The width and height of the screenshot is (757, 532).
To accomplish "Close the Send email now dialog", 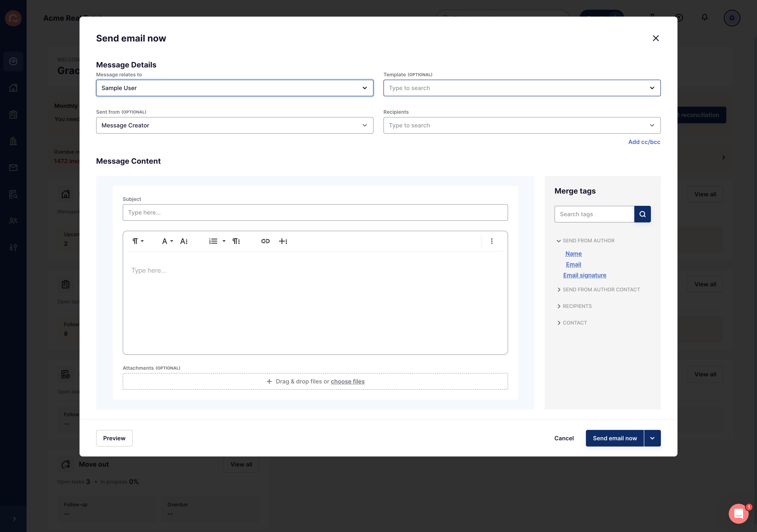I will [655, 38].
